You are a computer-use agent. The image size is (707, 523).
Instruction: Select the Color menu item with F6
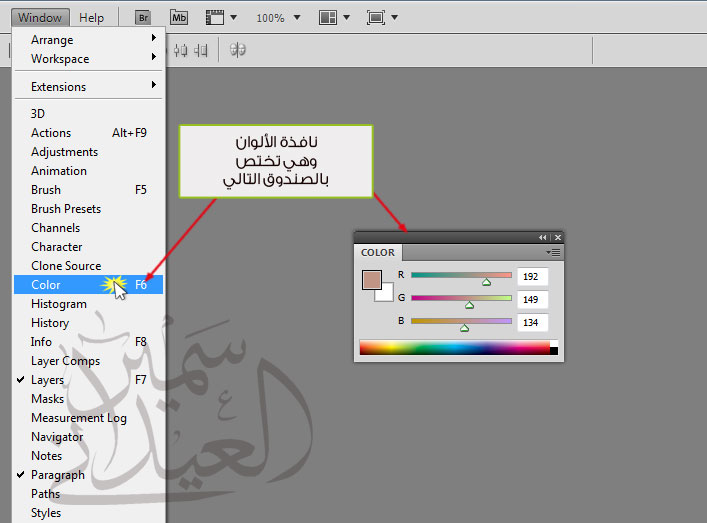tap(88, 284)
